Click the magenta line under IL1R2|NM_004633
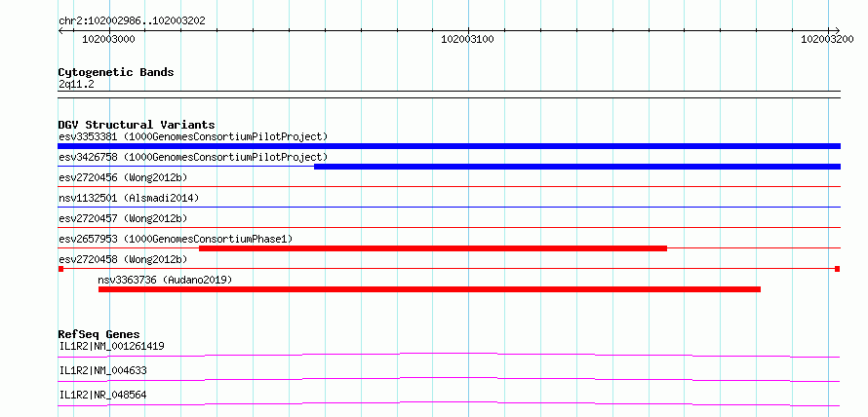The image size is (868, 417). pyautogui.click(x=449, y=379)
